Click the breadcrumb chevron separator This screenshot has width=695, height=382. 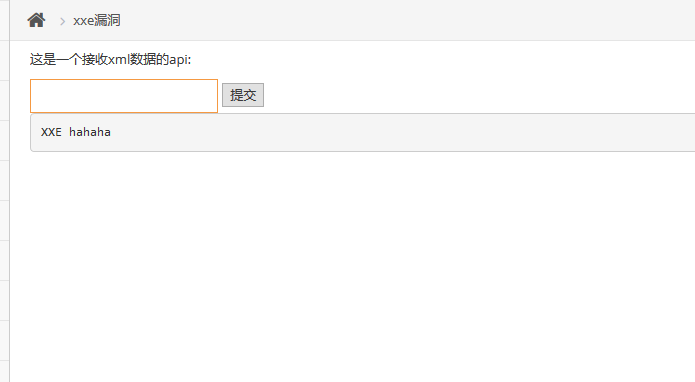[x=62, y=21]
